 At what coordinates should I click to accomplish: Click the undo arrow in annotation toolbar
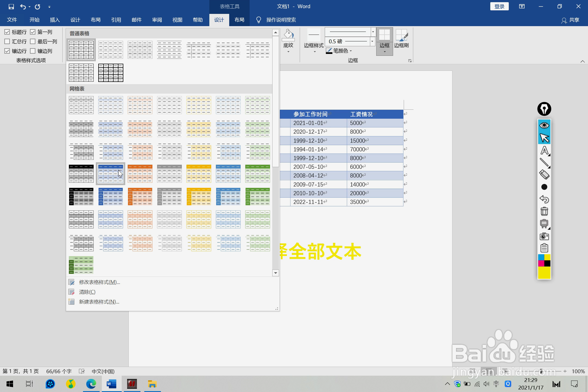(544, 199)
